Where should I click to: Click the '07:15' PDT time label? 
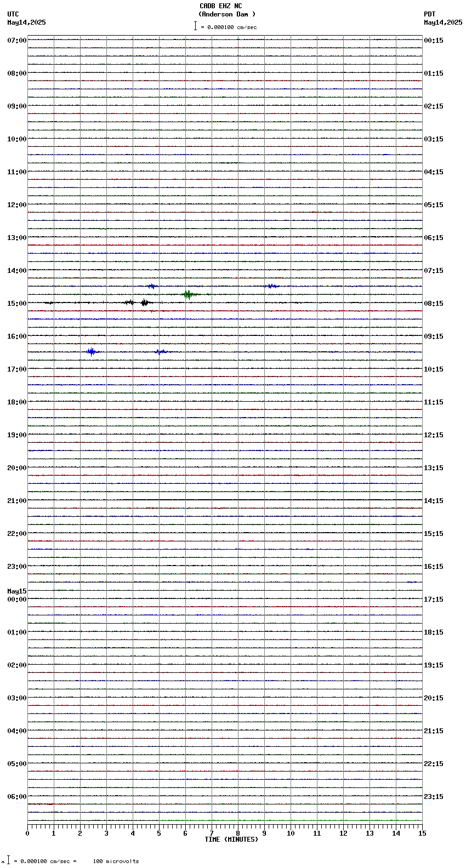[x=434, y=271]
